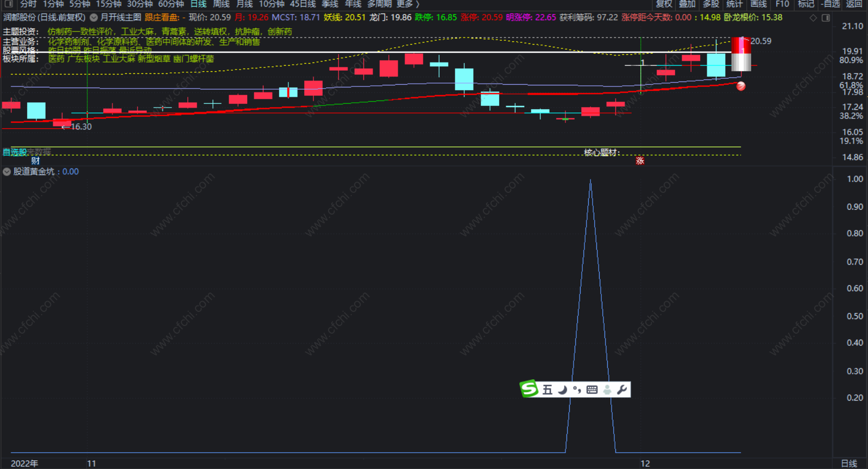Select the 1分钟 period

point(53,4)
